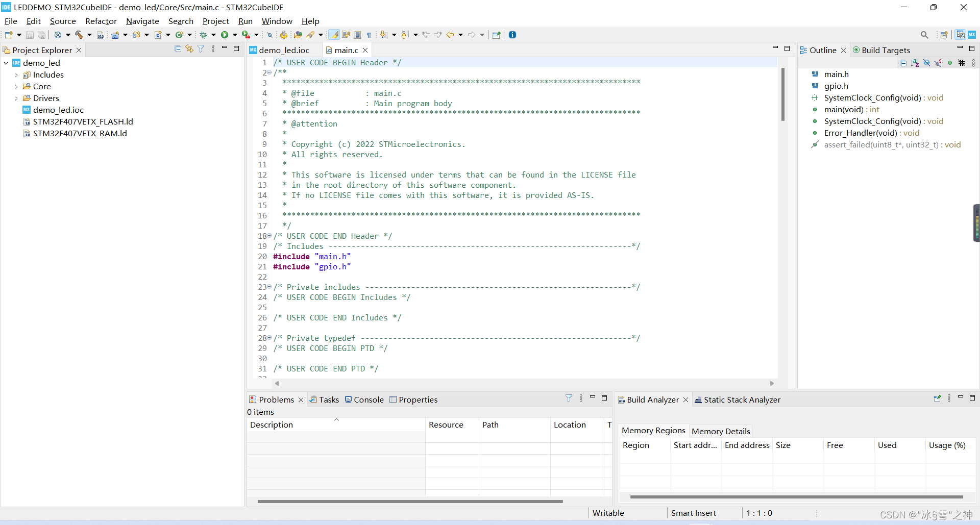The width and height of the screenshot is (980, 525).
Task: Open the build hammer dropdown arrow
Action: point(89,35)
